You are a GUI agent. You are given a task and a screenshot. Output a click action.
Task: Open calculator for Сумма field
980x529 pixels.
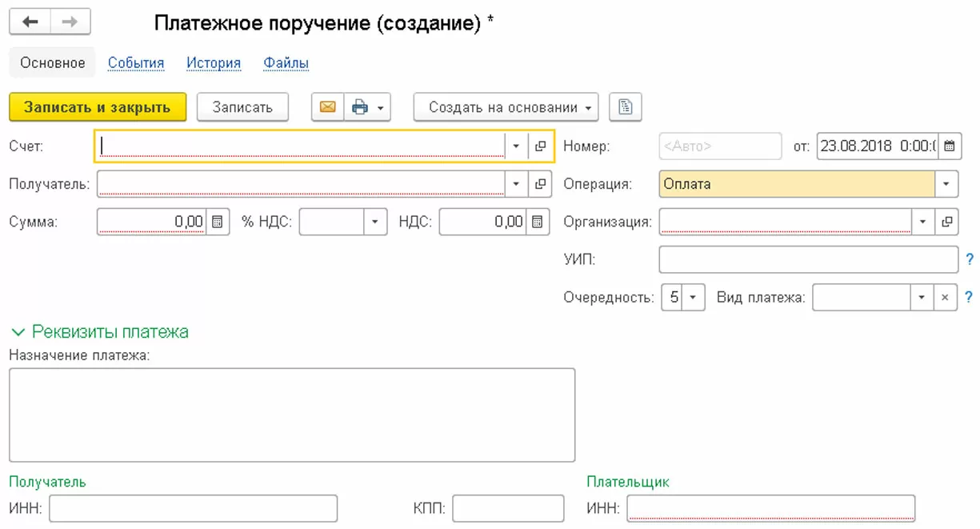point(218,222)
